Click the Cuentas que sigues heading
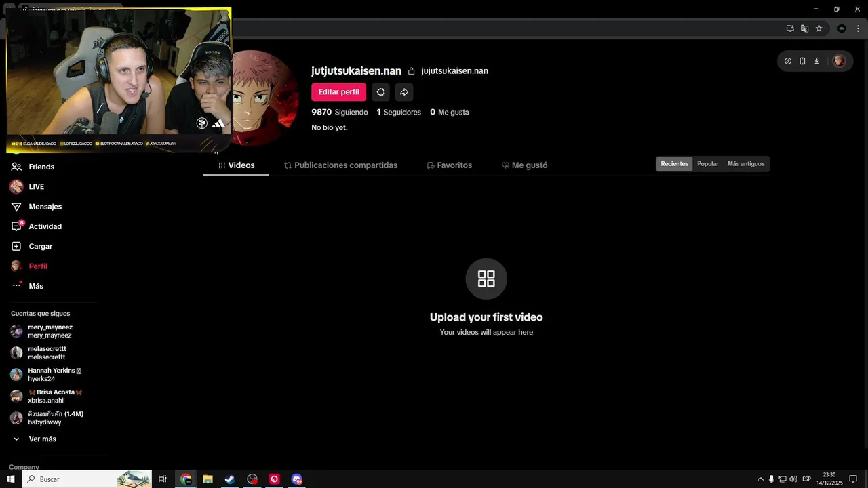868x488 pixels. tap(40, 314)
